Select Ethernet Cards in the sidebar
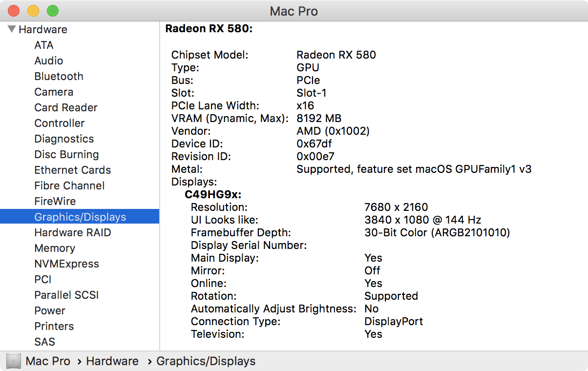Image resolution: width=588 pixels, height=371 pixels. point(73,170)
